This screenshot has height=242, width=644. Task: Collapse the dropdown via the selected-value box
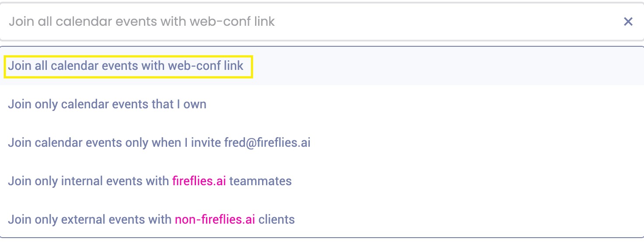322,21
